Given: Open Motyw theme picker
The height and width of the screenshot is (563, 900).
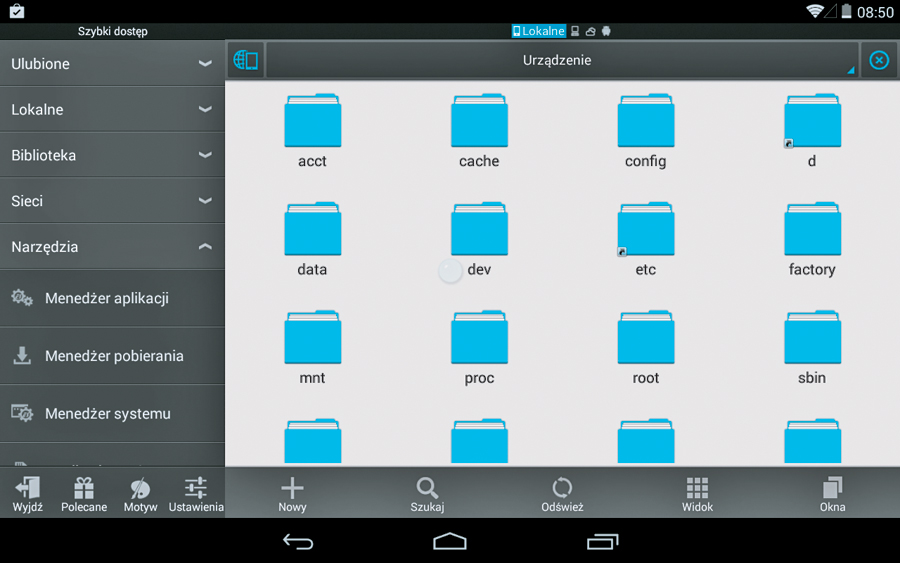Looking at the screenshot, I should click(140, 492).
